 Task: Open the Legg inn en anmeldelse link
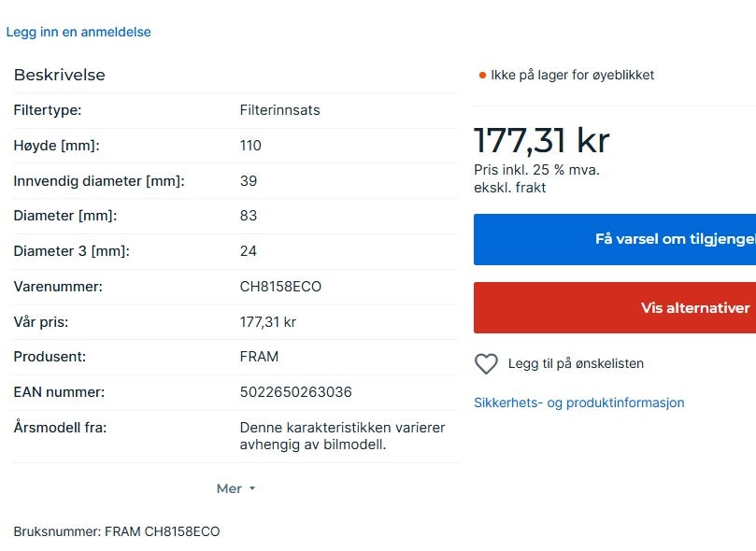coord(78,32)
